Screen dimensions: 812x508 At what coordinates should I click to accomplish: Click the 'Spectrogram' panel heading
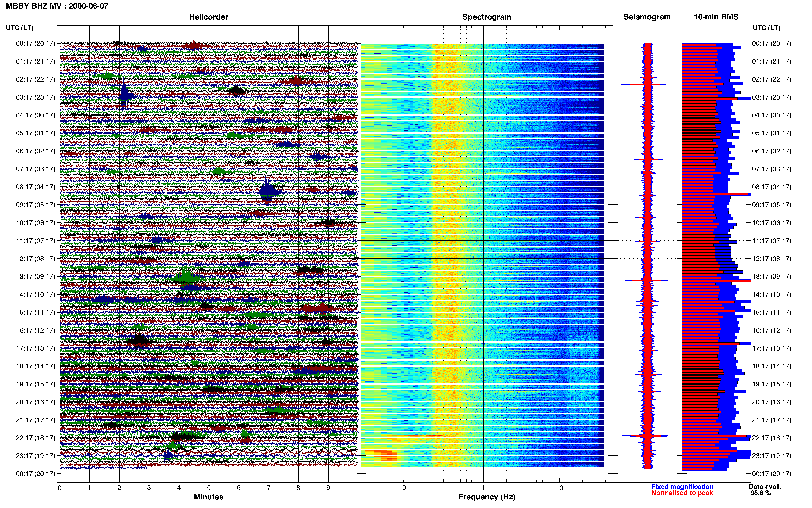coord(487,17)
